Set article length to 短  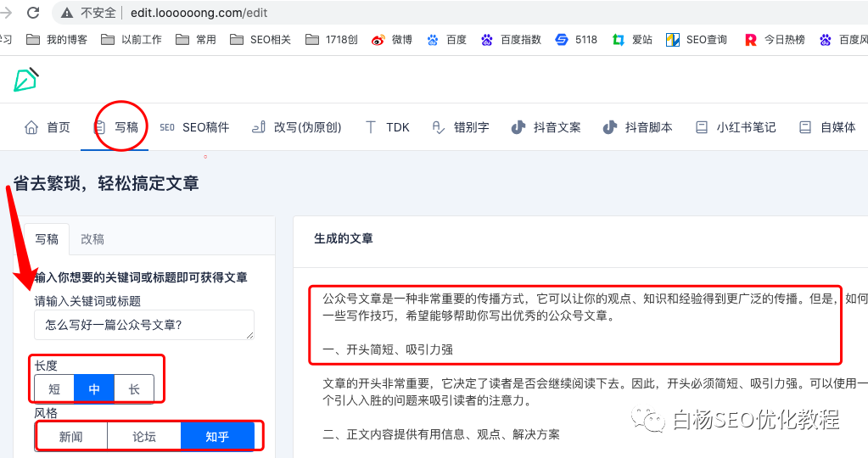click(x=54, y=389)
